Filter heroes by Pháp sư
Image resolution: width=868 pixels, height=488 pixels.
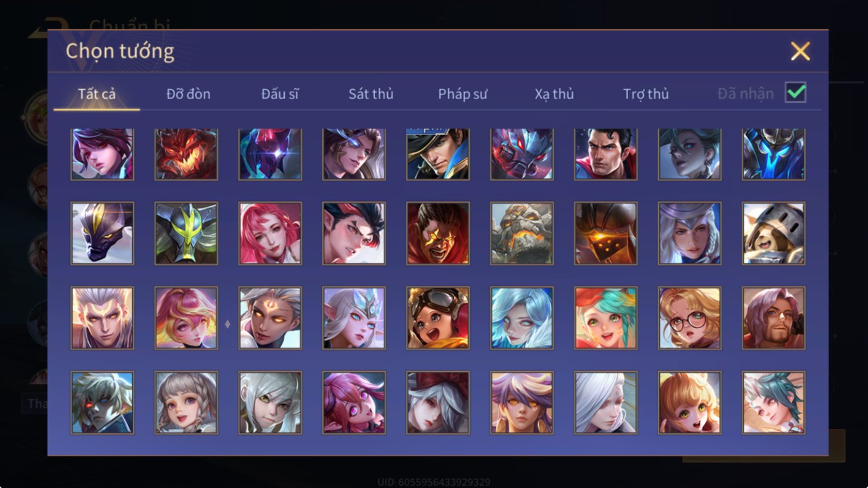[462, 94]
